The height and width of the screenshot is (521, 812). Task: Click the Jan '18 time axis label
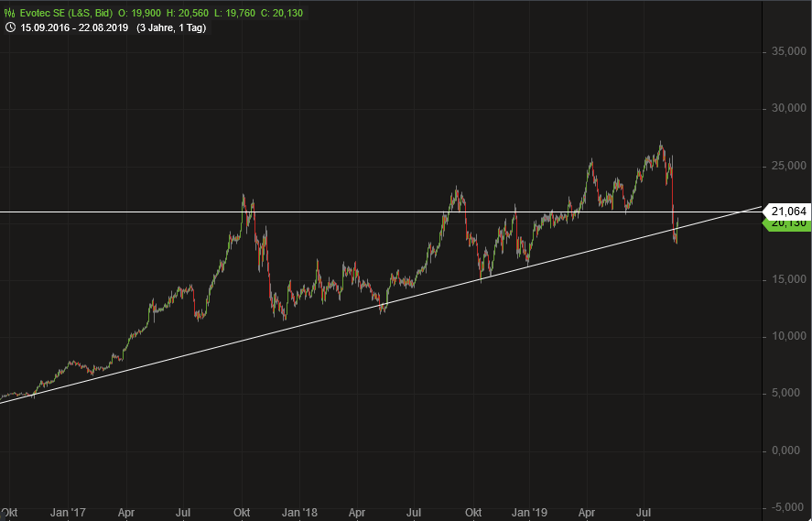[300, 513]
